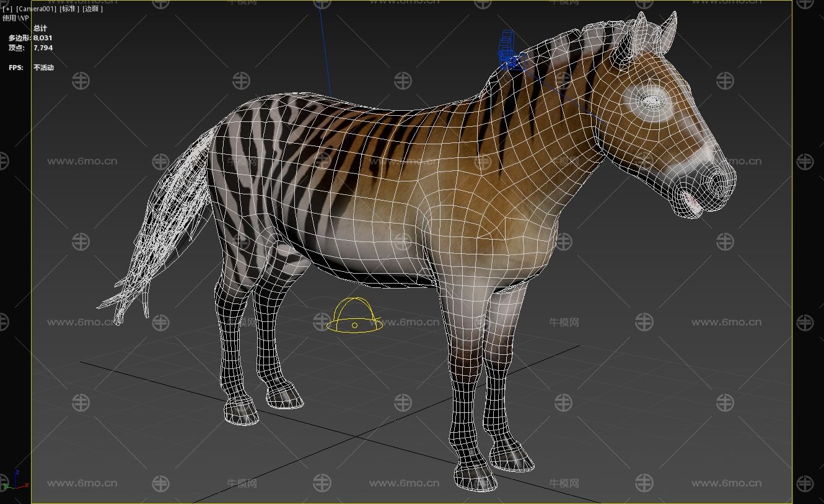Click the 总计 statistics header
The height and width of the screenshot is (504, 824).
point(40,28)
